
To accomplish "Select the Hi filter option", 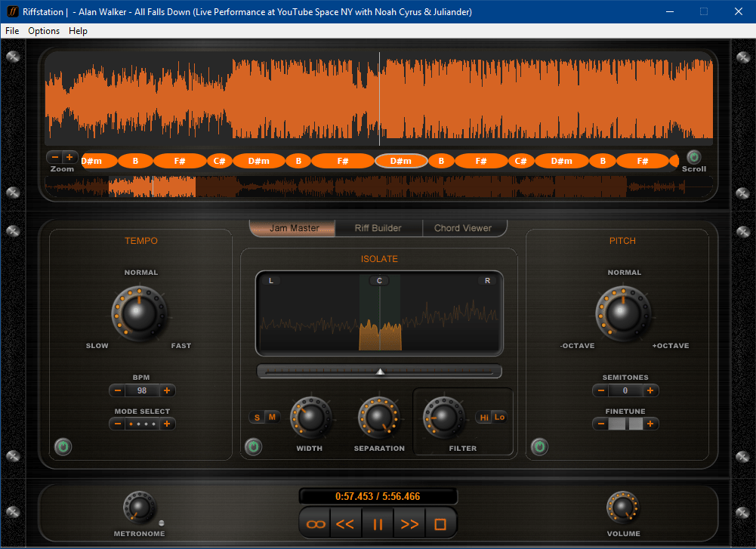I will (484, 418).
